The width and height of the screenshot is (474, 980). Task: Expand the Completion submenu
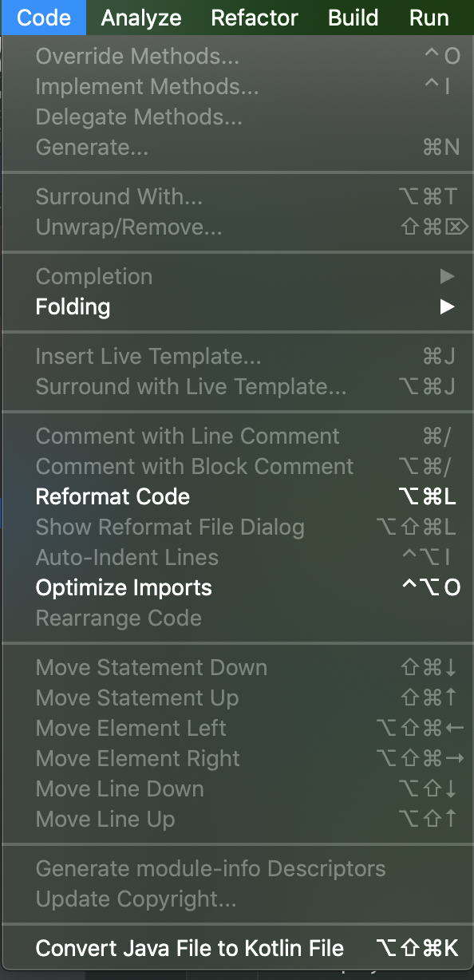(93, 276)
